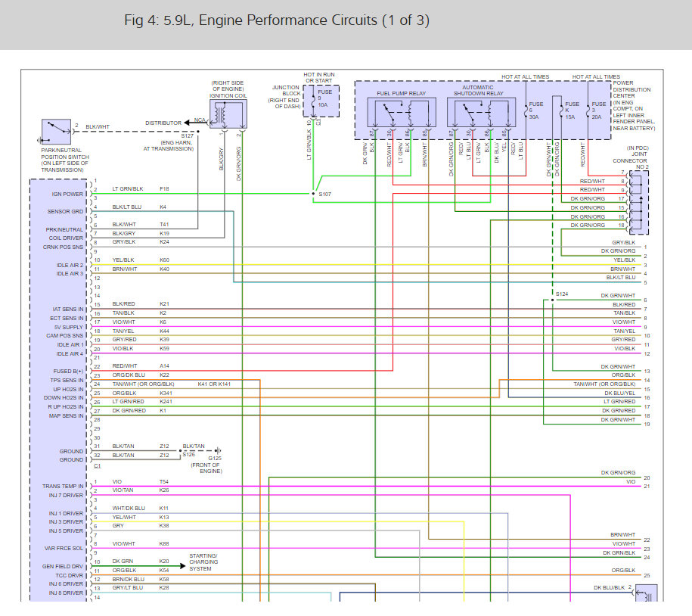Click the 'FUSED B(+)' pin label
The image size is (692, 616).
point(68,372)
